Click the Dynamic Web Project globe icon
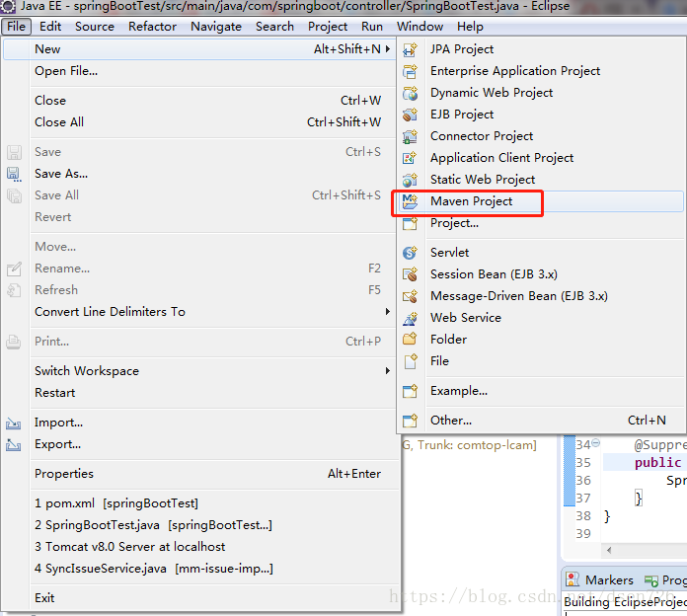The height and width of the screenshot is (616, 687). (x=410, y=93)
